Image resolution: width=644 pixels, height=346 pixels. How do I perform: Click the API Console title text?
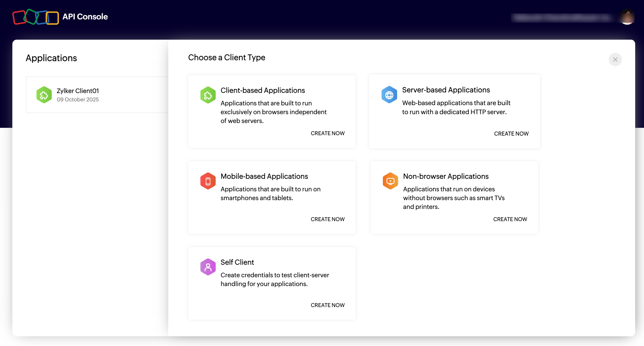coord(85,17)
